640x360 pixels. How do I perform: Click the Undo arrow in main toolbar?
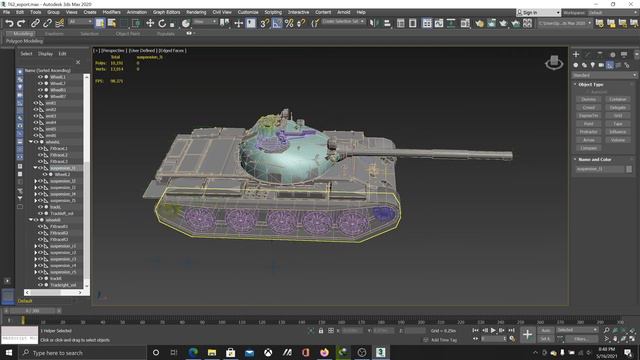pos(9,23)
